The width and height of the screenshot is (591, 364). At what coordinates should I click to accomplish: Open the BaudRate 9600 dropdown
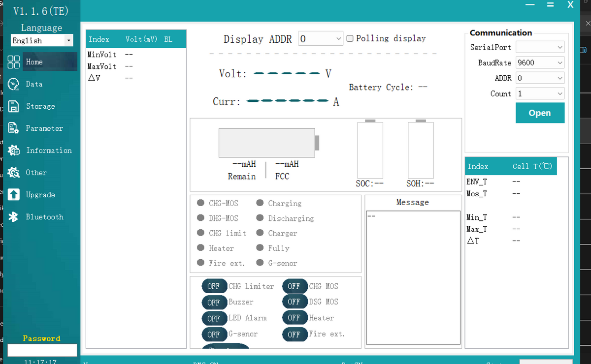pyautogui.click(x=540, y=62)
